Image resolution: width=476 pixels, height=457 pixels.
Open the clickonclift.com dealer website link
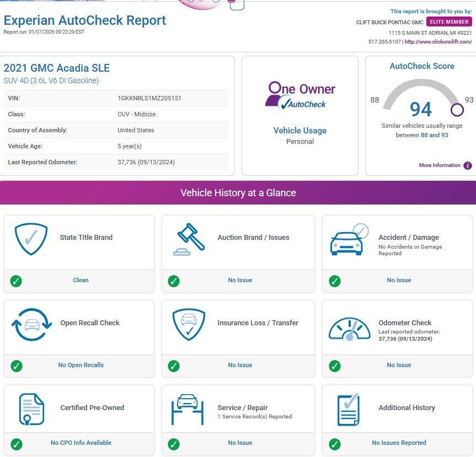coord(438,42)
